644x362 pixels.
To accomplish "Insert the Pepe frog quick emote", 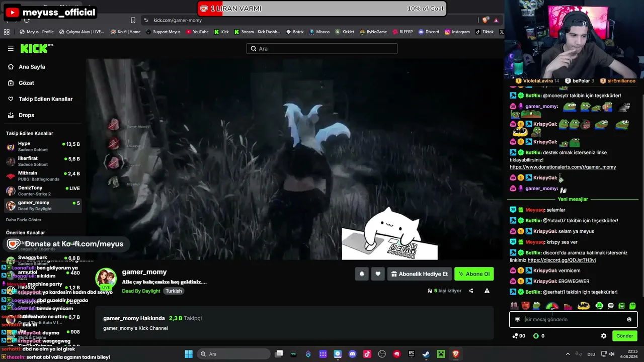I will [536, 306].
